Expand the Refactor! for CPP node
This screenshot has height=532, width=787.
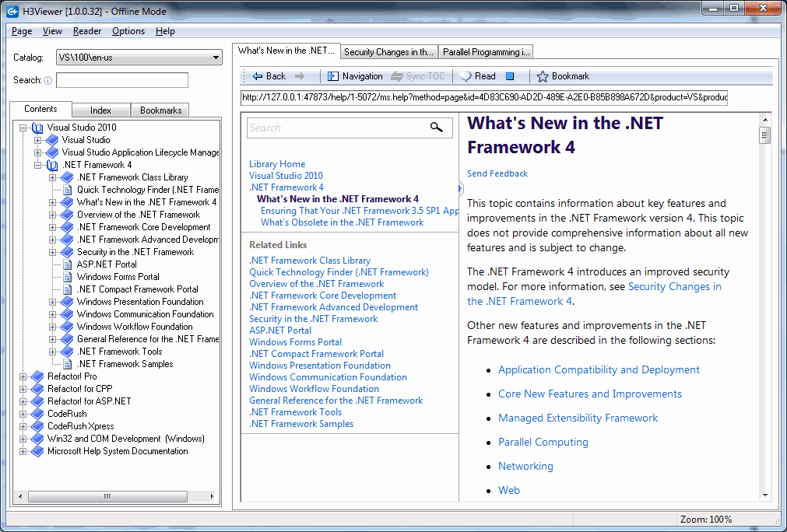(x=23, y=389)
